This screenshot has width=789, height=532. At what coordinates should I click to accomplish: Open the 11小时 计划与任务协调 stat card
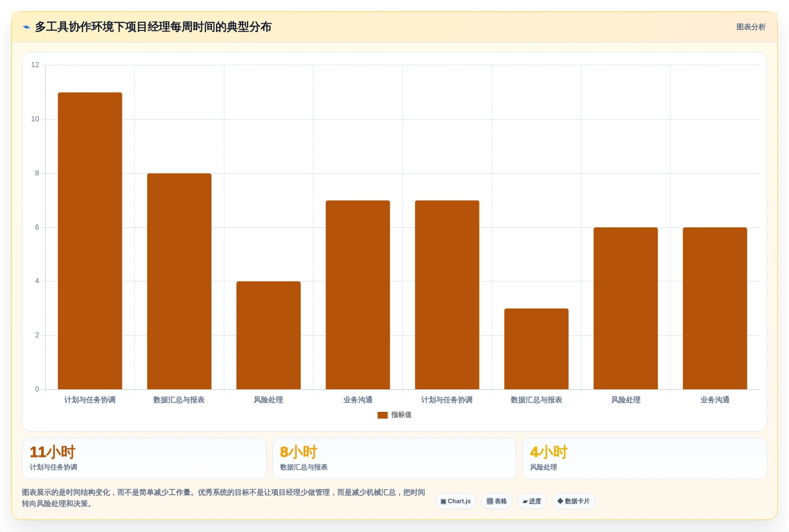coord(144,458)
